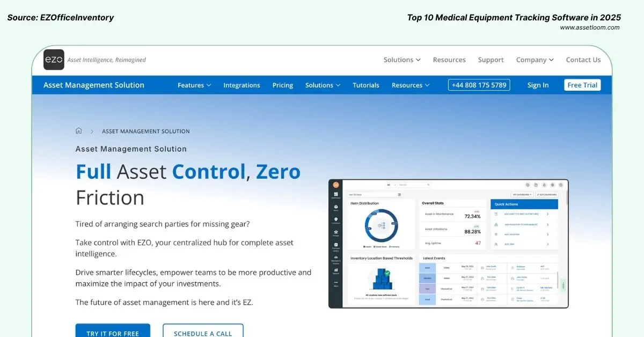Click the Asset Management Solution blue bar title
This screenshot has width=644, height=337.
(x=94, y=85)
